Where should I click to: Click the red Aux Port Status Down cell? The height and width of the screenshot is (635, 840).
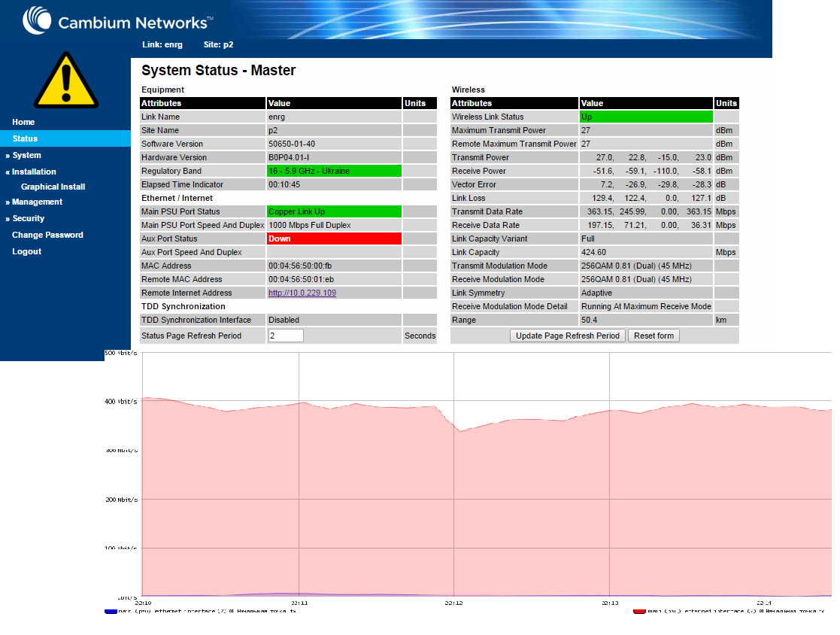[x=335, y=239]
